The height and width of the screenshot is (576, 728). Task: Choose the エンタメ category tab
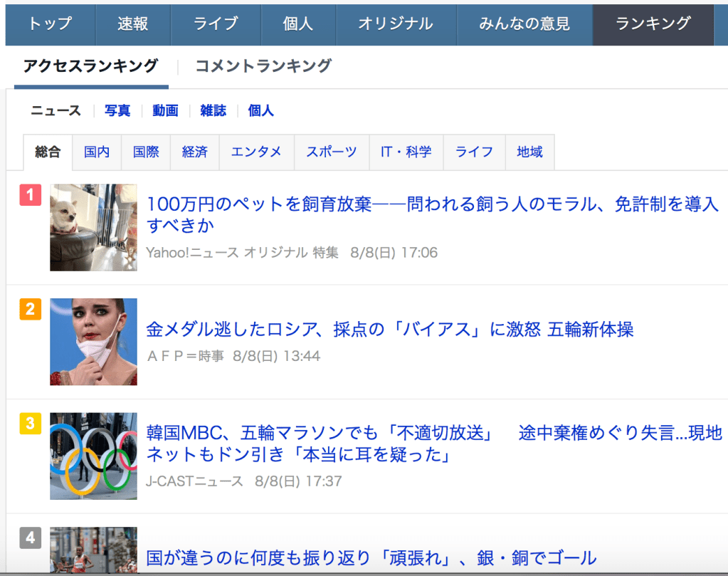(256, 152)
